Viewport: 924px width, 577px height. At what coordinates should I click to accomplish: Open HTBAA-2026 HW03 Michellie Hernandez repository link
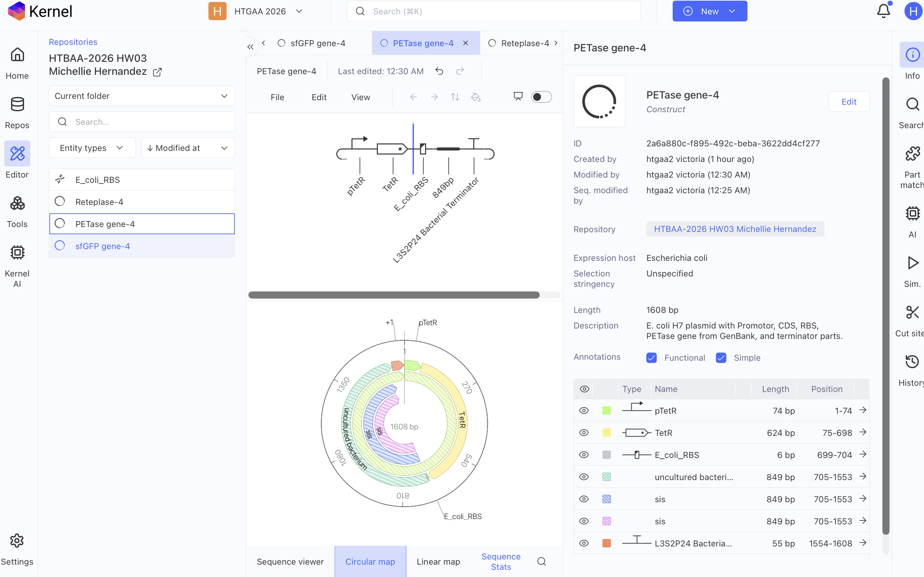tap(735, 229)
